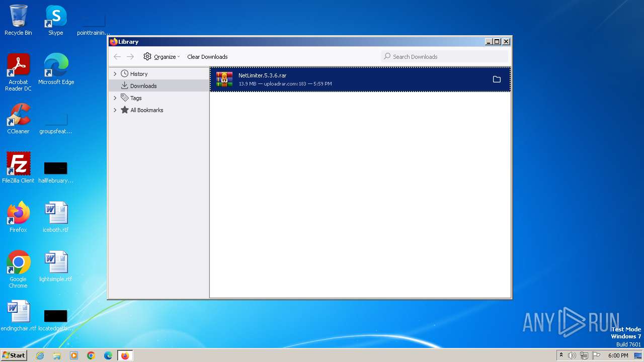Open Chrome from the taskbar
Viewport: 644px width, 362px height.
(x=91, y=355)
